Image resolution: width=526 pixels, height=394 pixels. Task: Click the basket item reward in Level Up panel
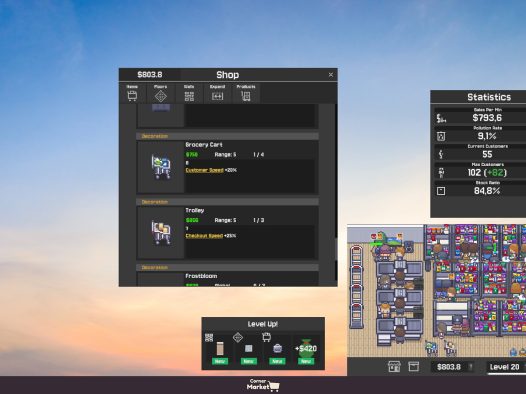(277, 349)
